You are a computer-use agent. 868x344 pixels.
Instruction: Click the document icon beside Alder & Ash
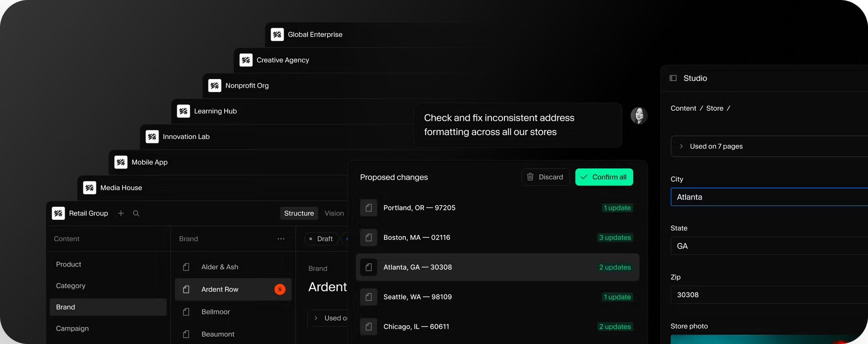(186, 267)
